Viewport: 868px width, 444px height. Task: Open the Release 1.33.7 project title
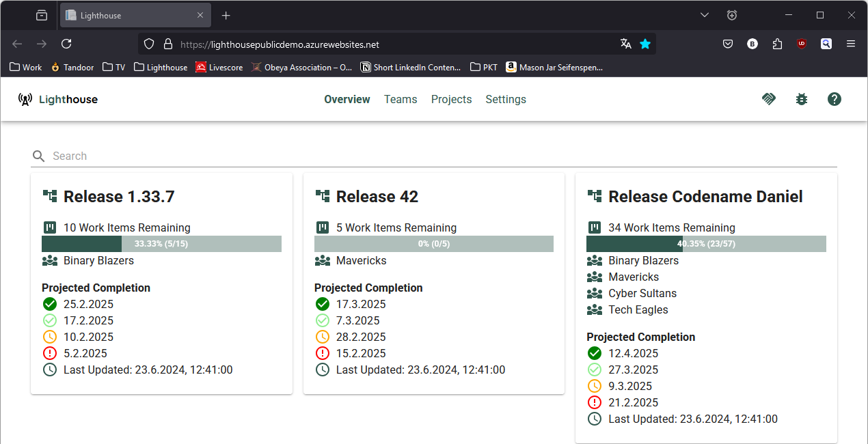tap(119, 197)
